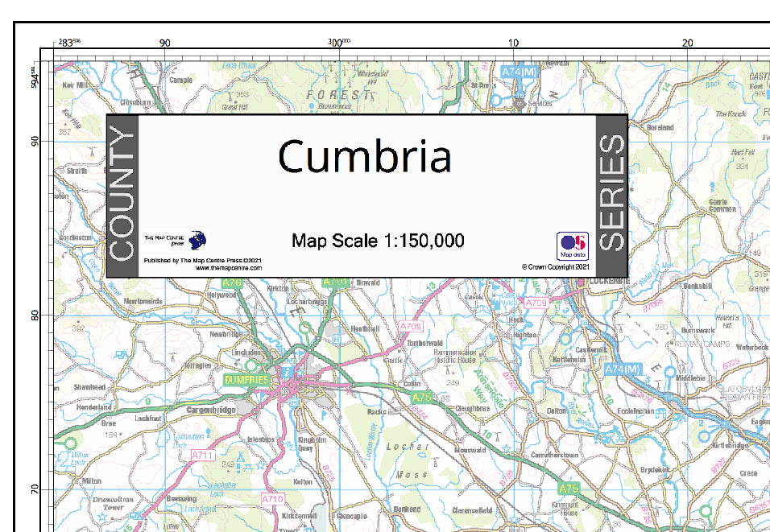Click the blue A74(M) motorway shield near Newfield

point(519,72)
